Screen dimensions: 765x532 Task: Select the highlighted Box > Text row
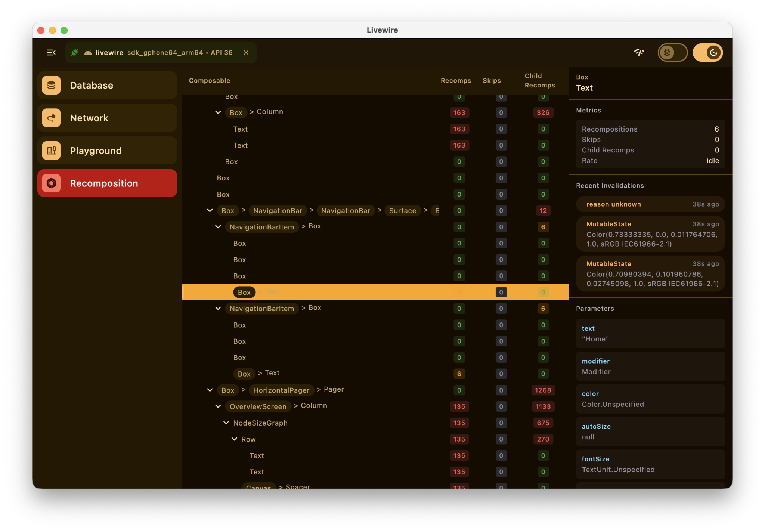coord(375,292)
